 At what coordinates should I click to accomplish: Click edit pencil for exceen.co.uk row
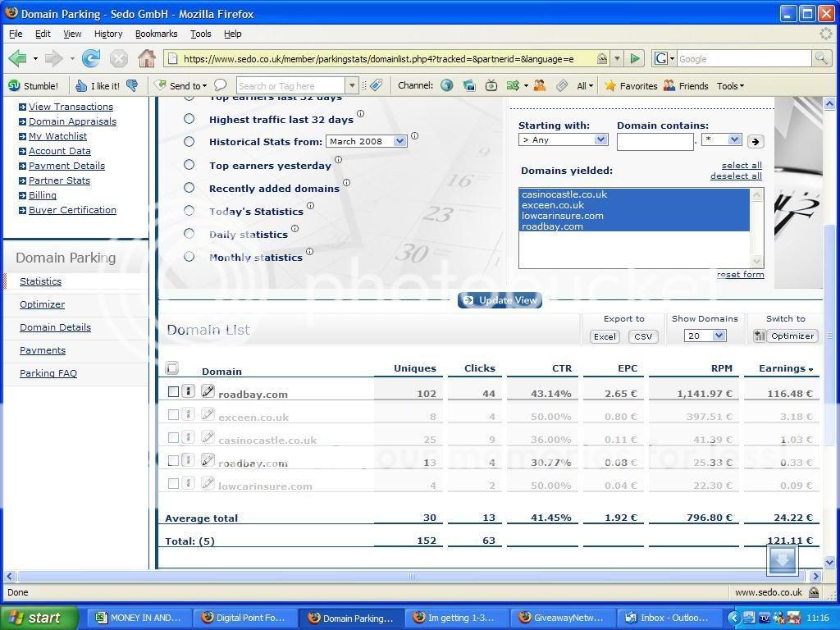pyautogui.click(x=208, y=414)
